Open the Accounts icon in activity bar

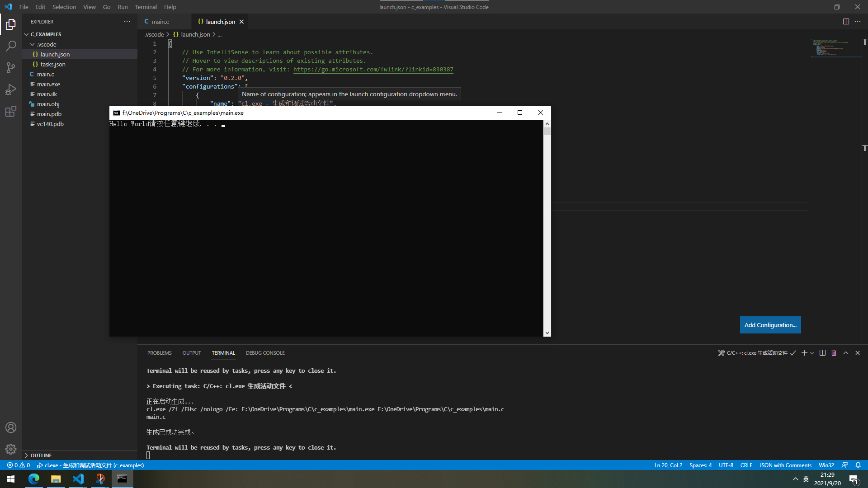click(x=11, y=427)
